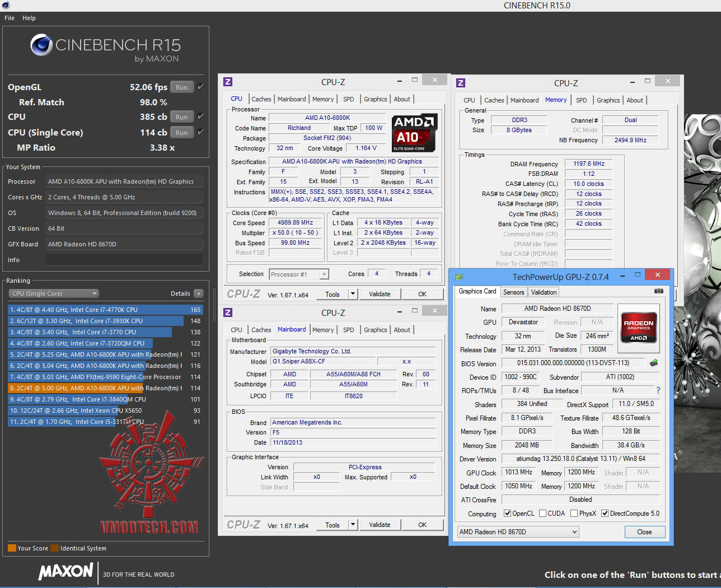Click the orange Your Score legend swatch
This screenshot has height=588, width=721.
[x=12, y=548]
